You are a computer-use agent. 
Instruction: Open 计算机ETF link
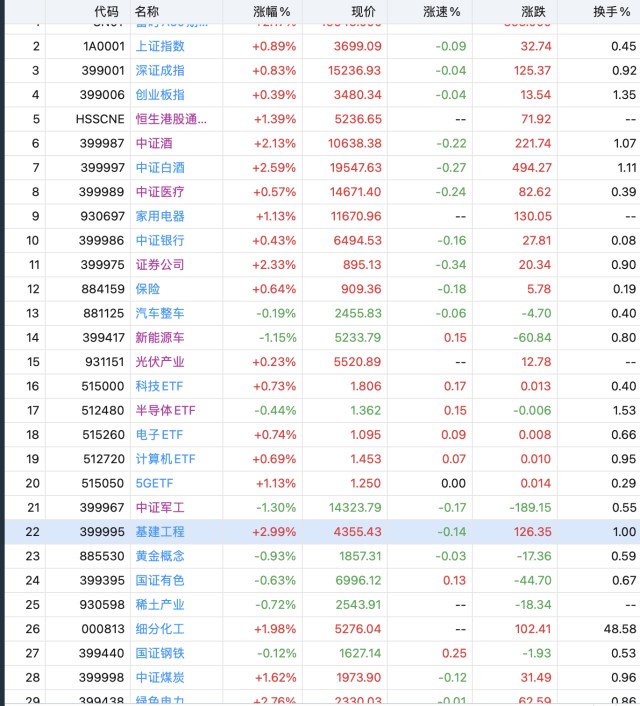[165, 459]
